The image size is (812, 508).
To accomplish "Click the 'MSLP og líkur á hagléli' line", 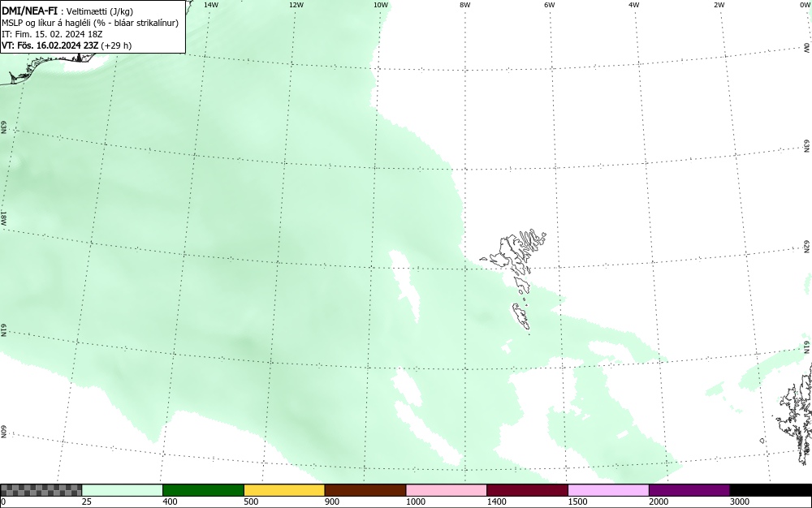I will click(90, 23).
